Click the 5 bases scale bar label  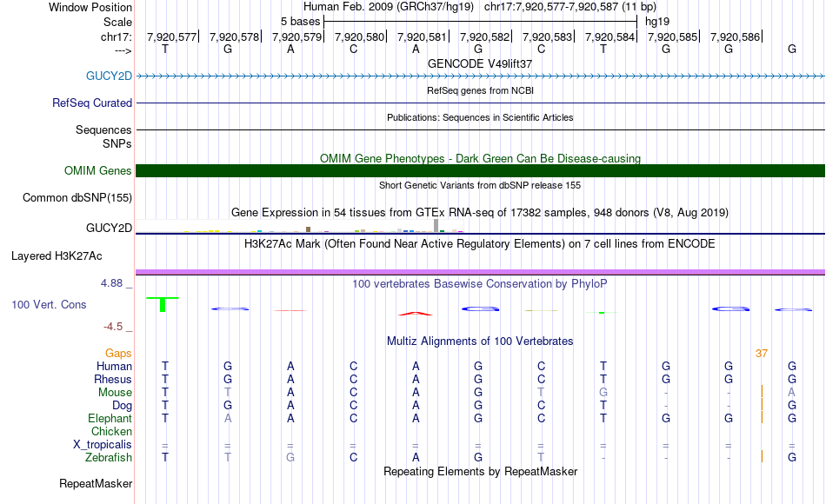click(x=300, y=22)
